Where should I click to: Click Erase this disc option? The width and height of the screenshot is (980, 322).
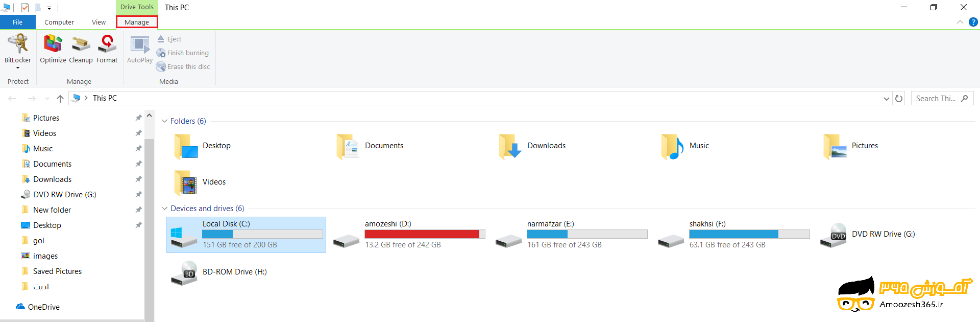tap(183, 66)
